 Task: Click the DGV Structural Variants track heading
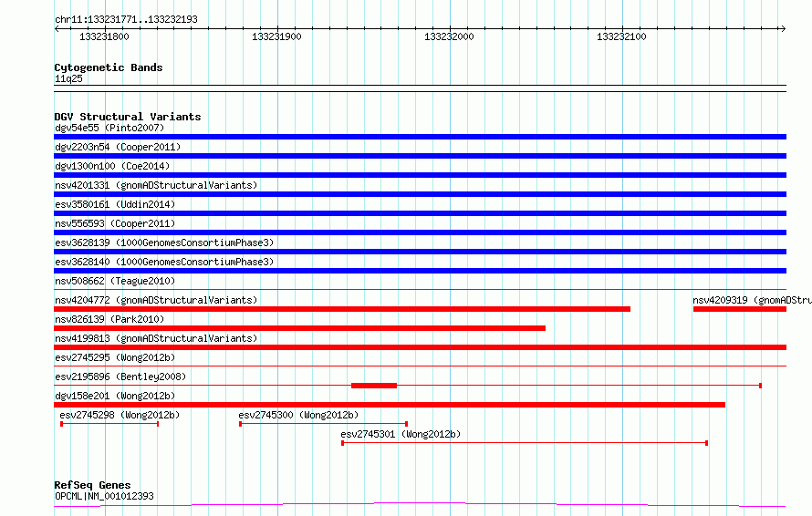coord(128,117)
